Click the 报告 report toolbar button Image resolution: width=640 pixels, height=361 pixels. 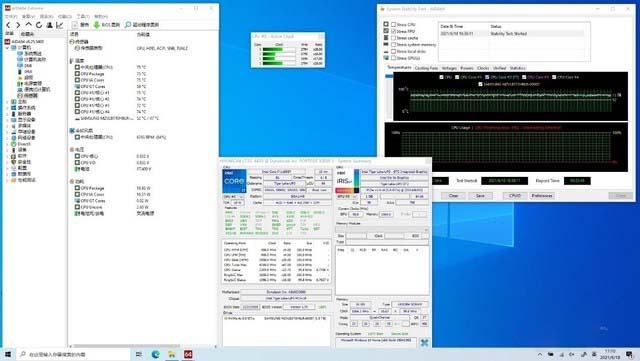80,25
